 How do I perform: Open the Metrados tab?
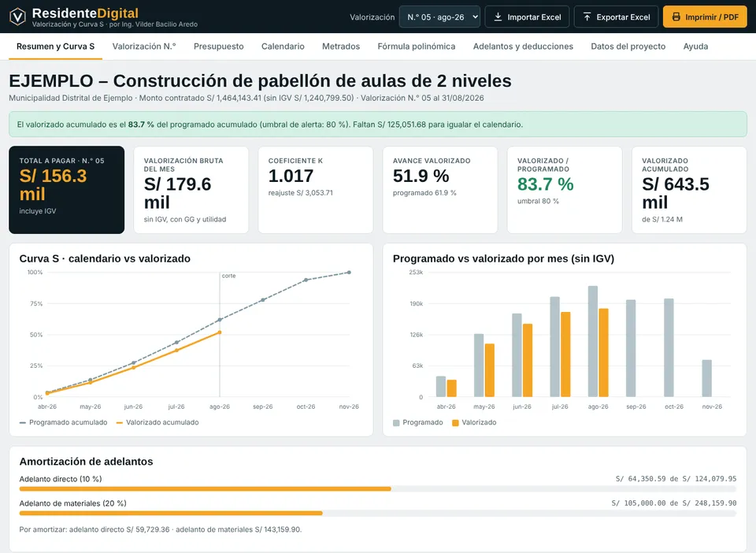coord(341,46)
